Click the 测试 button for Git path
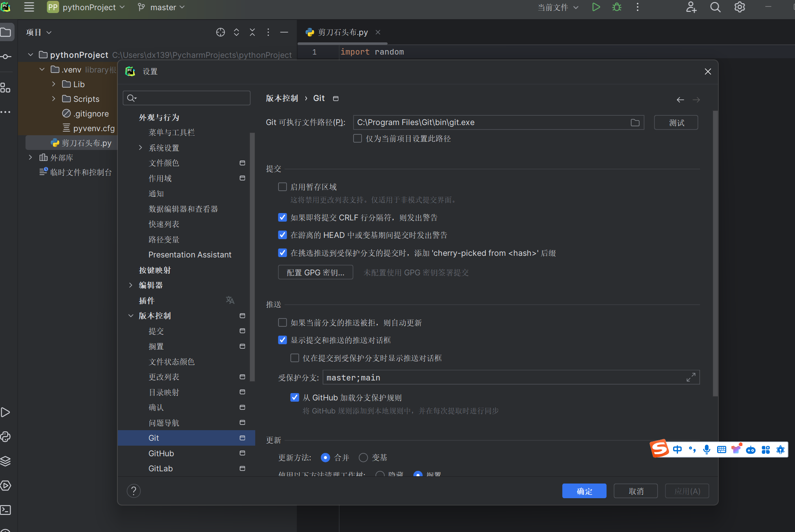The image size is (795, 532). 676,123
